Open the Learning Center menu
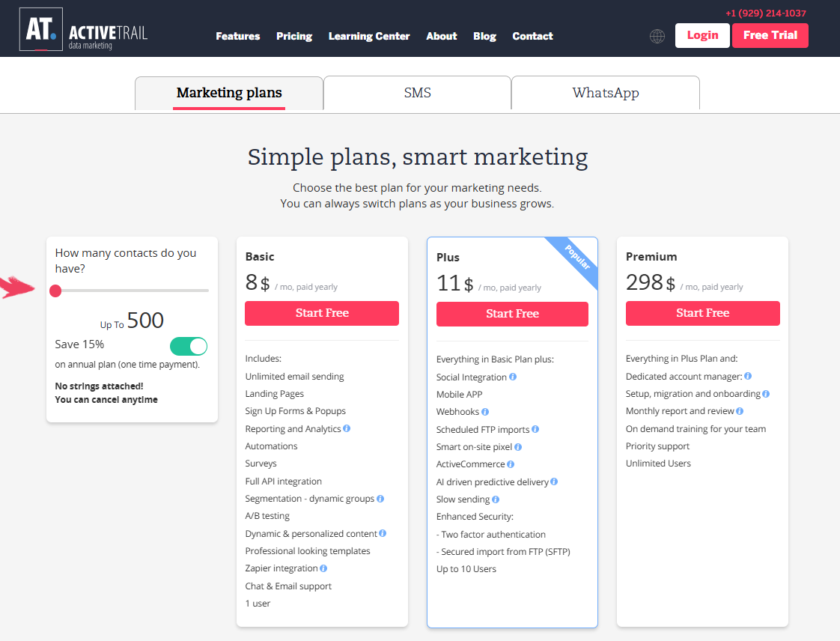This screenshot has width=840, height=641. [x=369, y=36]
